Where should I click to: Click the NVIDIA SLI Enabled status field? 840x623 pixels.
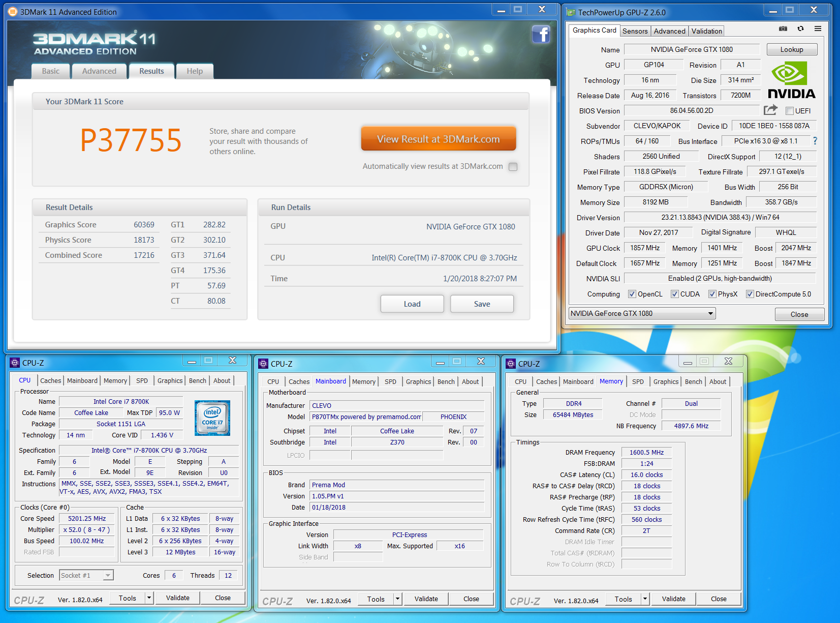point(720,278)
